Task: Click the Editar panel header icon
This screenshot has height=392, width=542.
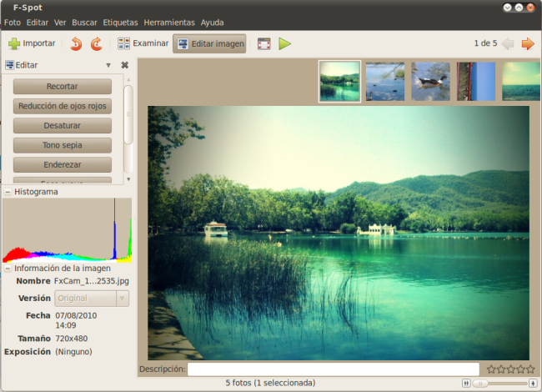Action: (x=10, y=65)
